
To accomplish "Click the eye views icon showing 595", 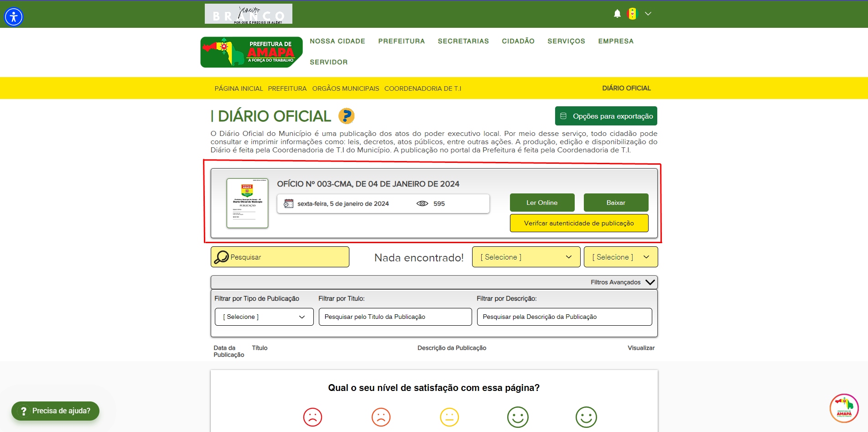I will 422,203.
